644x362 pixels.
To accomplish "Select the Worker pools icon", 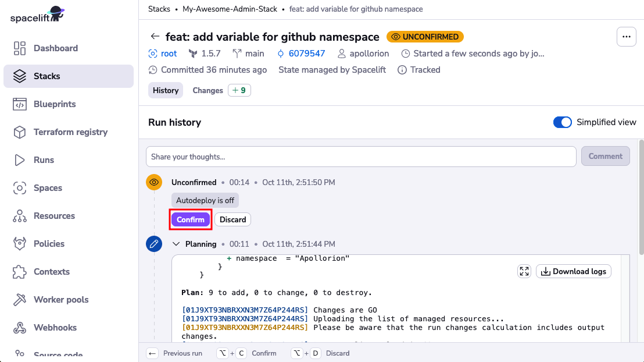I will [20, 300].
